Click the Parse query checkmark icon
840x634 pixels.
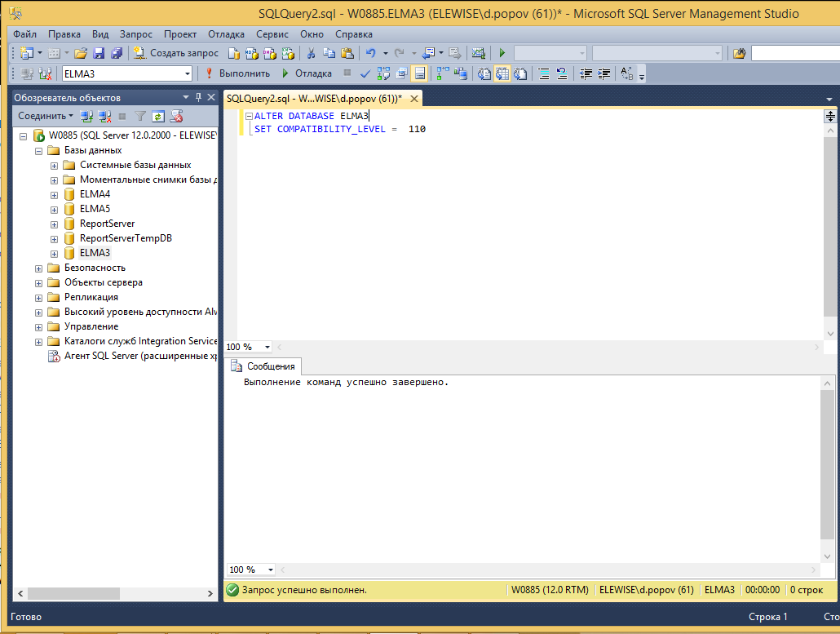pyautogui.click(x=365, y=73)
